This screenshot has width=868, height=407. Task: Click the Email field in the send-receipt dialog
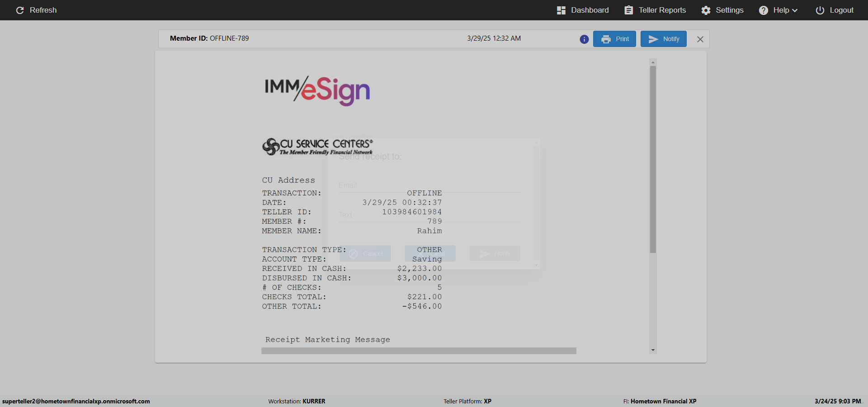(430, 186)
